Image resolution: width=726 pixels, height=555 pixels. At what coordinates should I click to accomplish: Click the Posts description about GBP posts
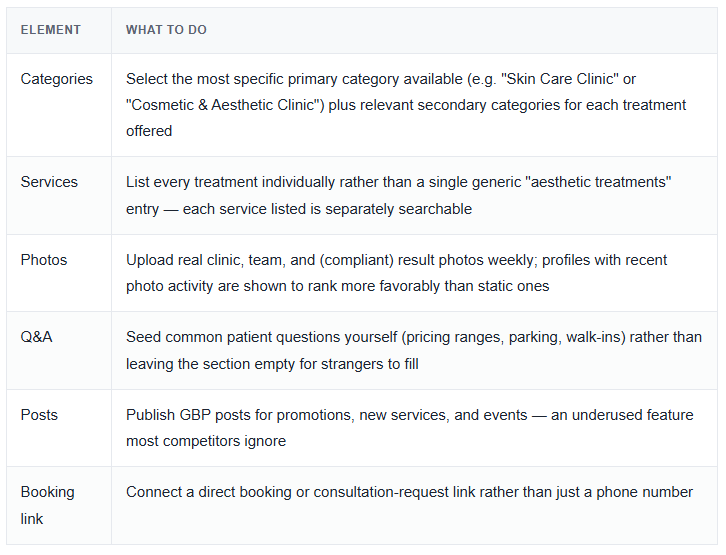410,428
